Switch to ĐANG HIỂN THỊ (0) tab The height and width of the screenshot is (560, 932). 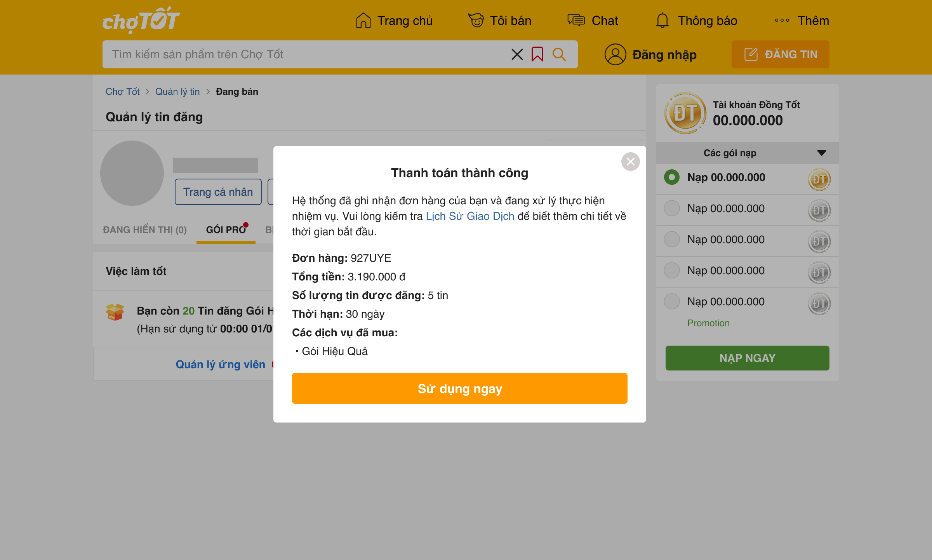[144, 230]
